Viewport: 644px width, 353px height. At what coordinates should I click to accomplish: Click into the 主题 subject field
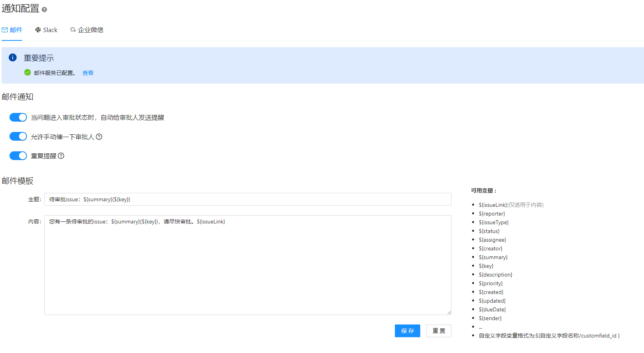coord(248,199)
